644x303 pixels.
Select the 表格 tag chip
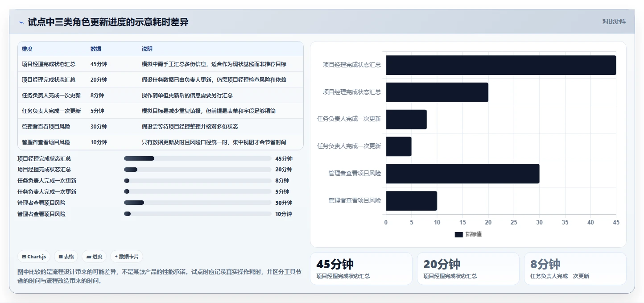[66, 257]
